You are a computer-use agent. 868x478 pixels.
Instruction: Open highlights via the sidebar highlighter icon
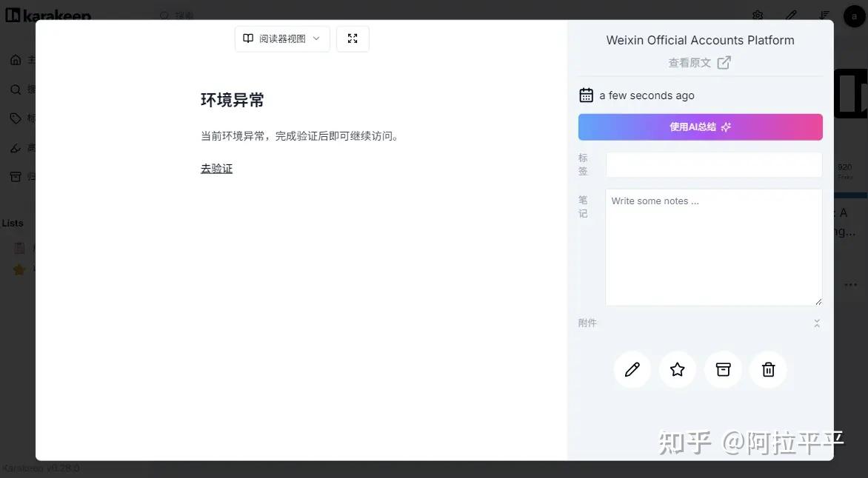(16, 147)
